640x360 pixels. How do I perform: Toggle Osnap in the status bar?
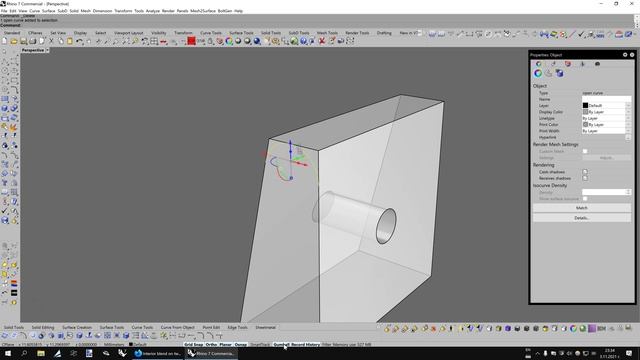(241, 344)
